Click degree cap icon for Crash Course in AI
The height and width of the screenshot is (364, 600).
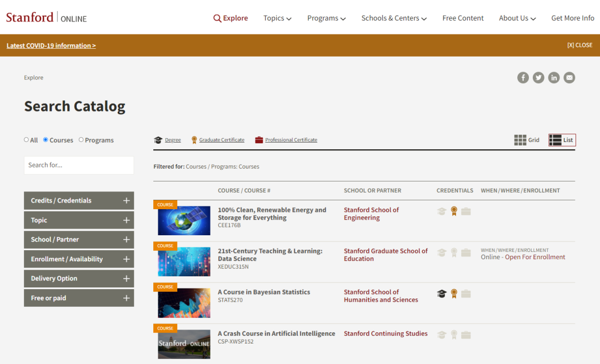442,335
